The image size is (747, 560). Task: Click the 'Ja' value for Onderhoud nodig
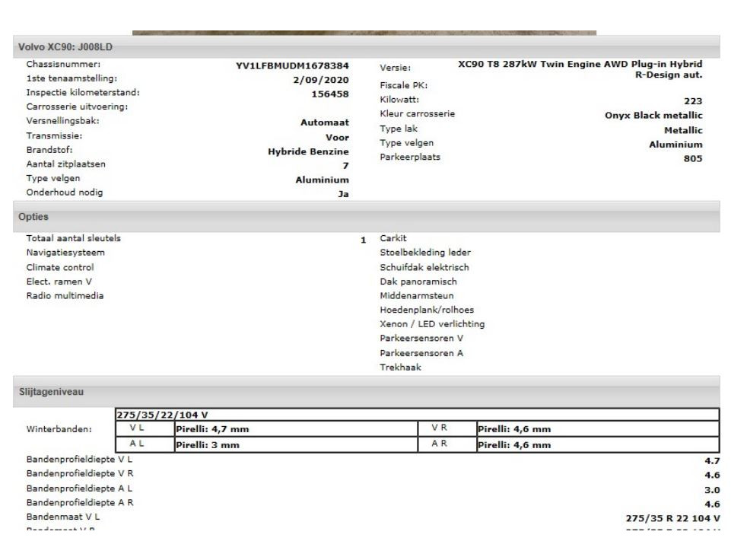tap(344, 194)
